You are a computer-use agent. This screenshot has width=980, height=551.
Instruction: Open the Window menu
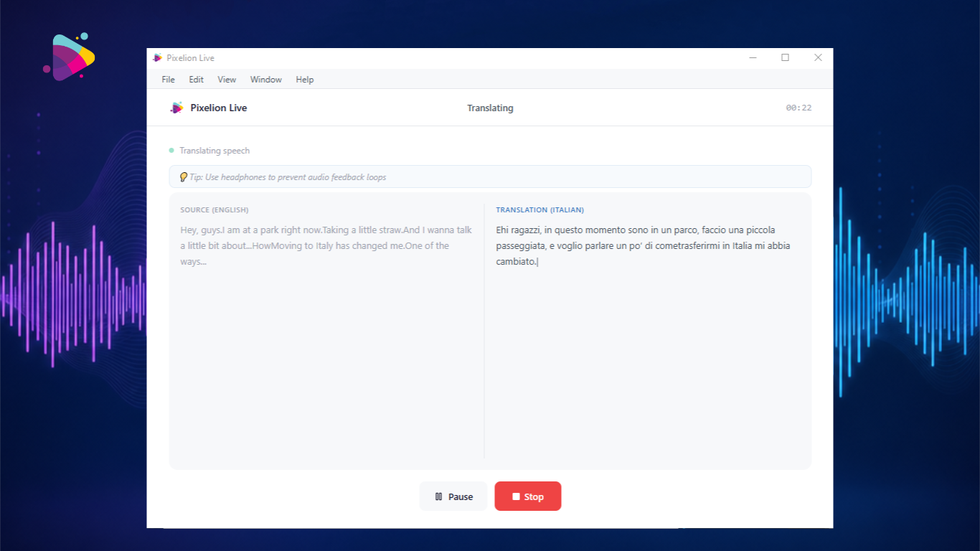coord(265,80)
